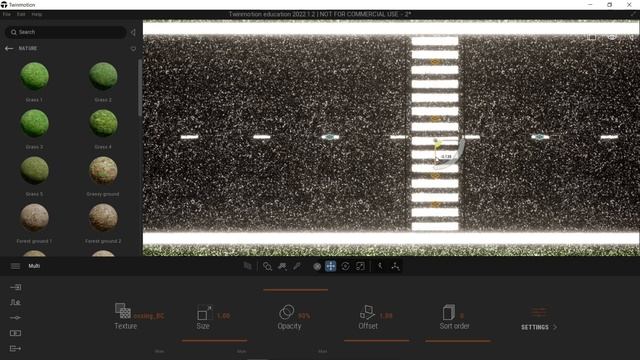Click the Size icon
640x360 pixels.
pos(204,313)
